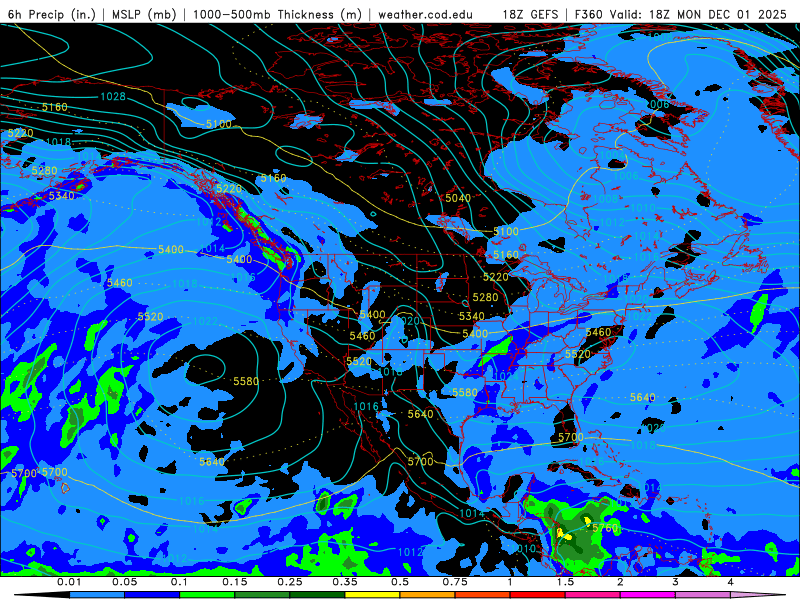Click the 0.05 legend value label
800x600 pixels.
tap(124, 582)
